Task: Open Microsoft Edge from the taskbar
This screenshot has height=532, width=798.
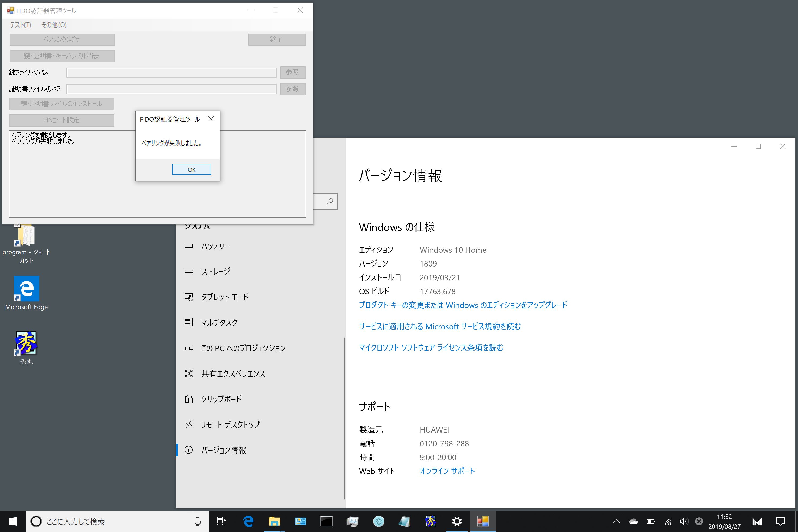Action: pos(249,521)
